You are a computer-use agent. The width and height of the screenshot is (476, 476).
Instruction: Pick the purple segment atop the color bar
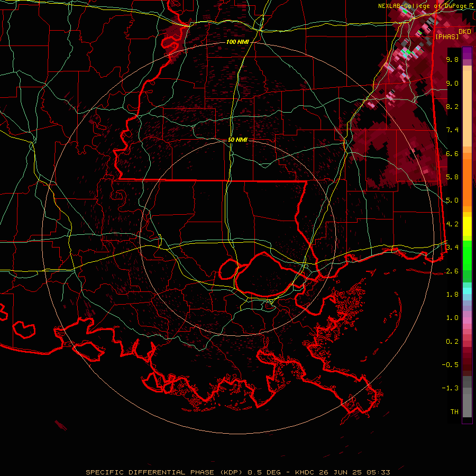(x=467, y=53)
